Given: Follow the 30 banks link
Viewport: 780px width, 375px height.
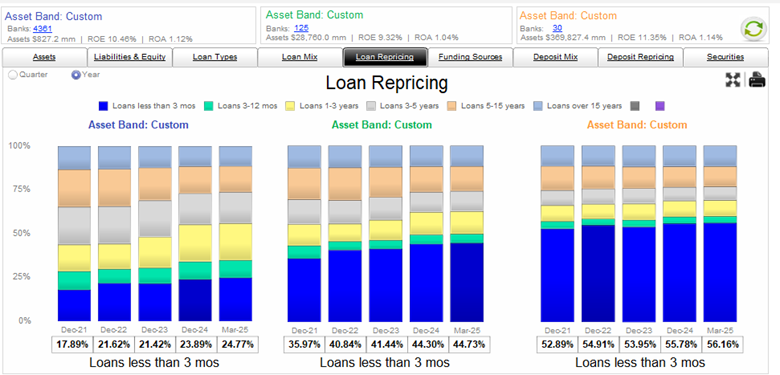Looking at the screenshot, I should pos(557,28).
